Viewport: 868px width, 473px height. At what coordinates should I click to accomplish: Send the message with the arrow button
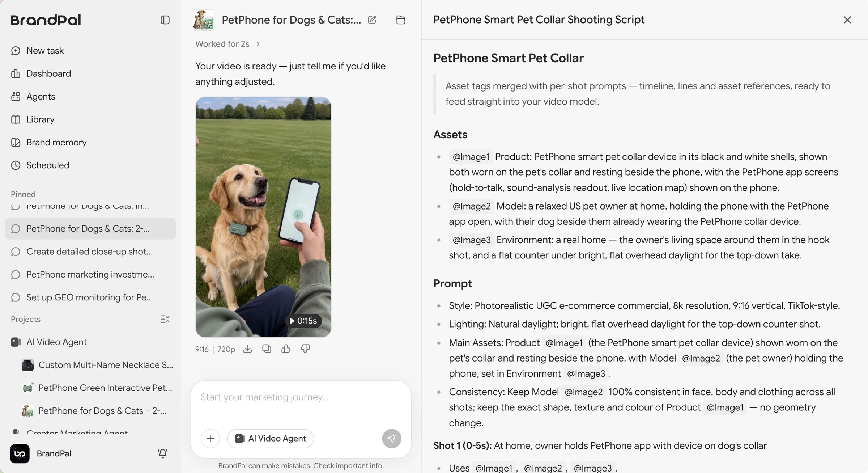(392, 439)
